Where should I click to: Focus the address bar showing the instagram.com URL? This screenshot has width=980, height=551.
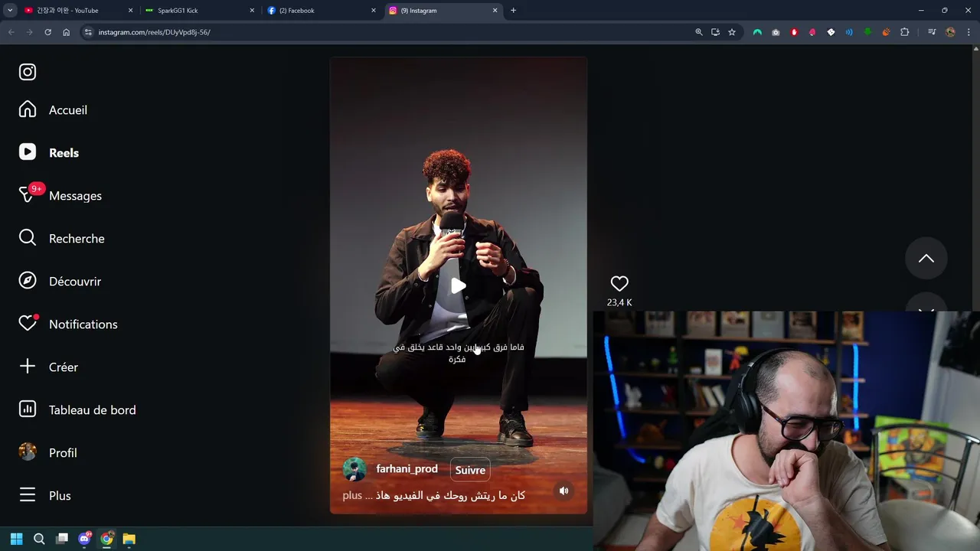click(390, 32)
